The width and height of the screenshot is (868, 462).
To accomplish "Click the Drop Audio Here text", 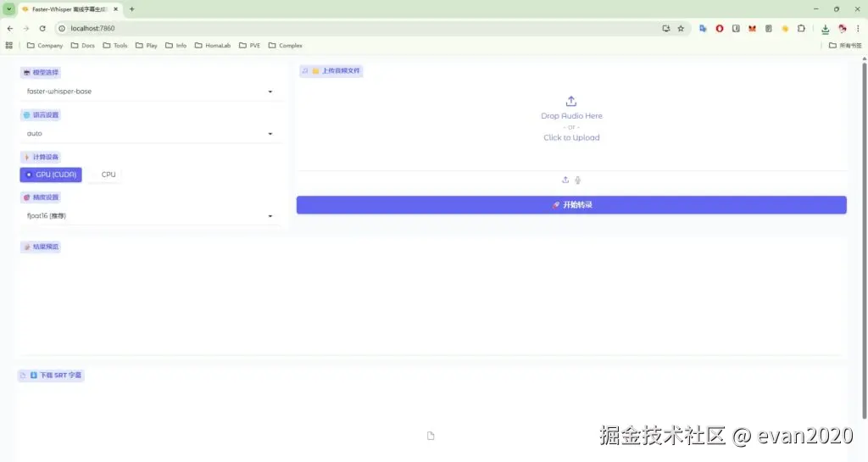I will click(x=571, y=115).
